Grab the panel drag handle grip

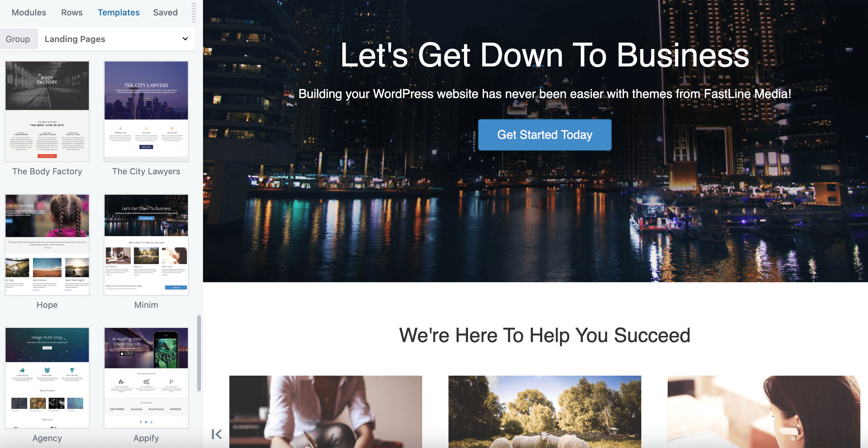194,12
